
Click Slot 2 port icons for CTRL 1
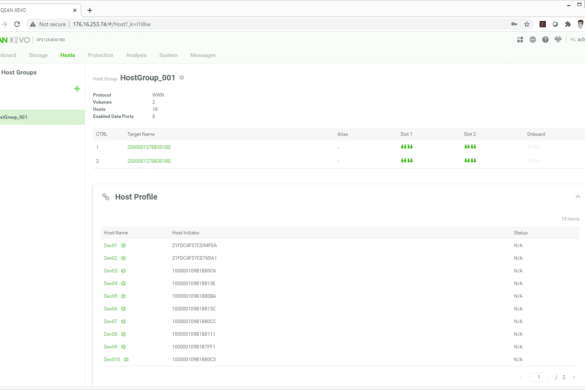pos(470,147)
